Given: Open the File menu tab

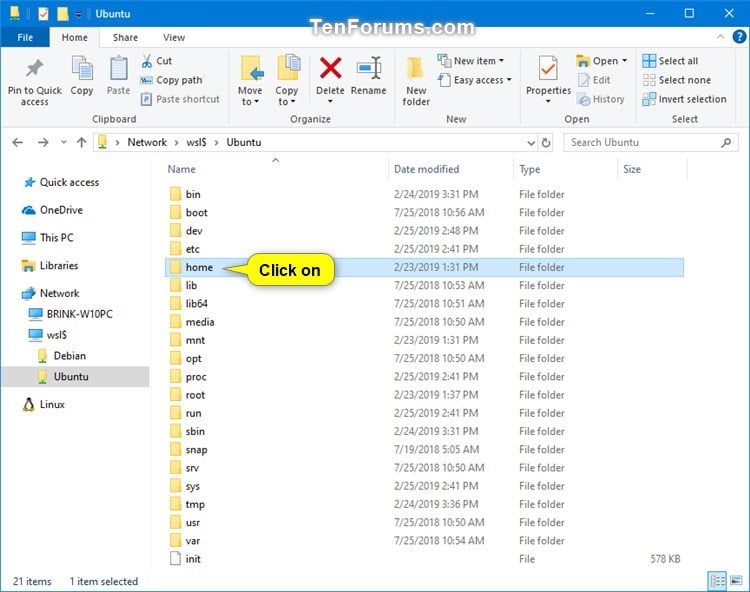Looking at the screenshot, I should point(25,37).
